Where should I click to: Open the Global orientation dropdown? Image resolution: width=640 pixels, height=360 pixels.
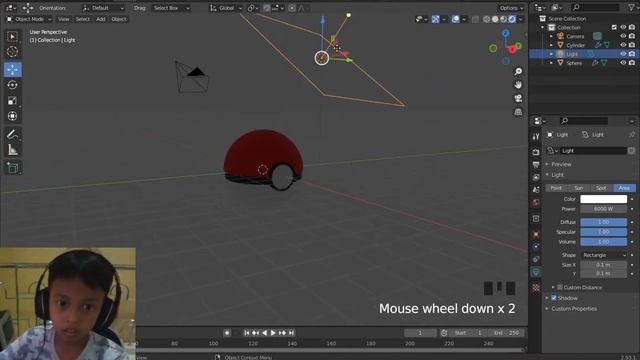click(x=226, y=8)
